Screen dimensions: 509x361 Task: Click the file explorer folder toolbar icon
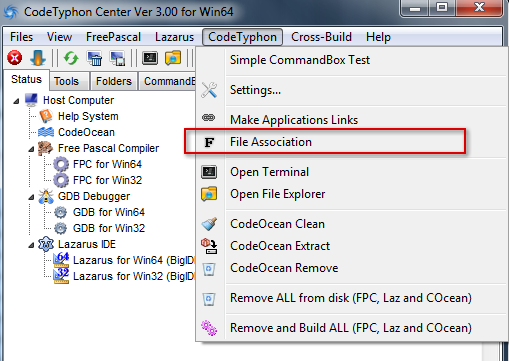(173, 58)
